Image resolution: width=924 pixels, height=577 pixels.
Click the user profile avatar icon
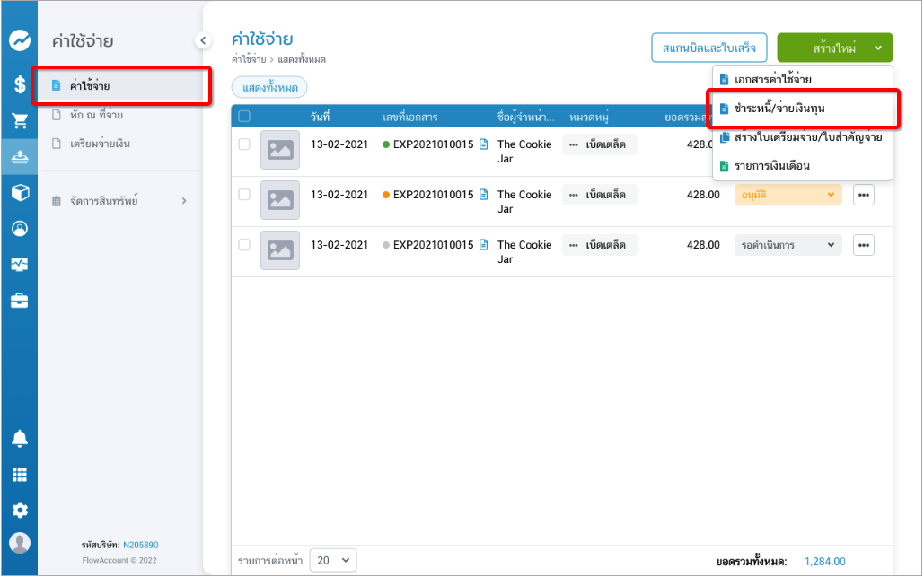(19, 543)
